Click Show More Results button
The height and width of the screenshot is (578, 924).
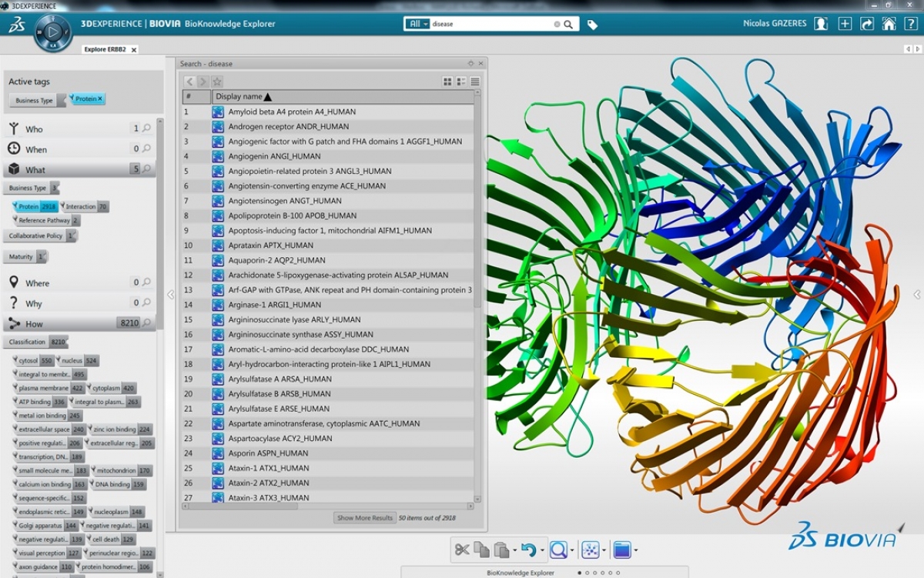[x=365, y=518]
